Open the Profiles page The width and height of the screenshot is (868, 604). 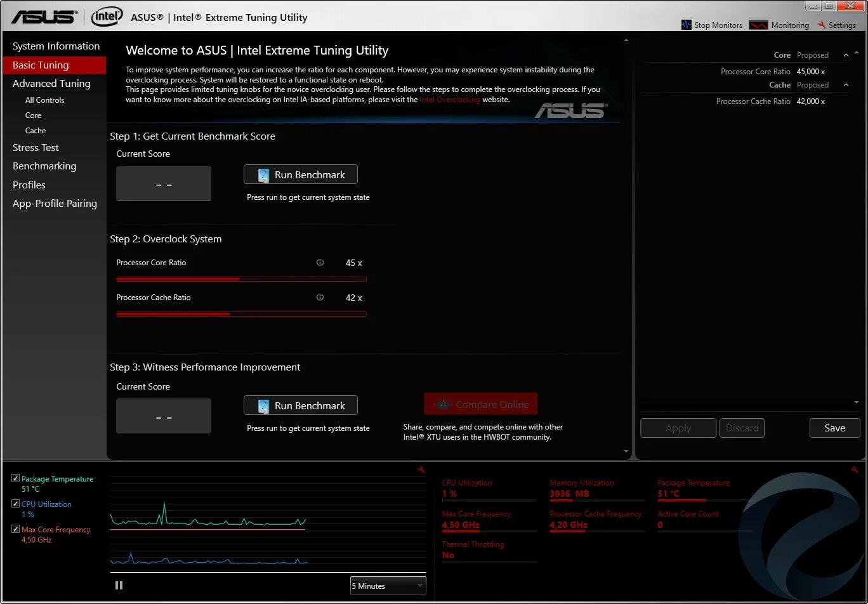click(29, 185)
